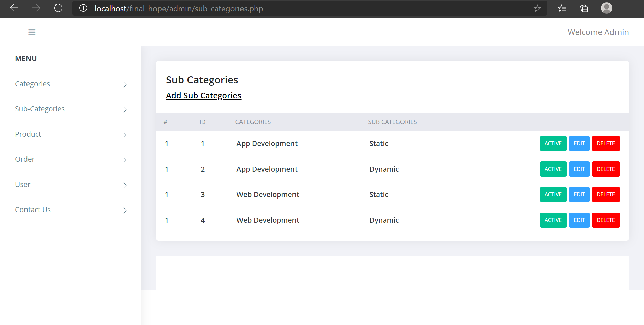Click the SUB CATEGORIES column header
Viewport: 644px width, 325px height.
tap(392, 122)
